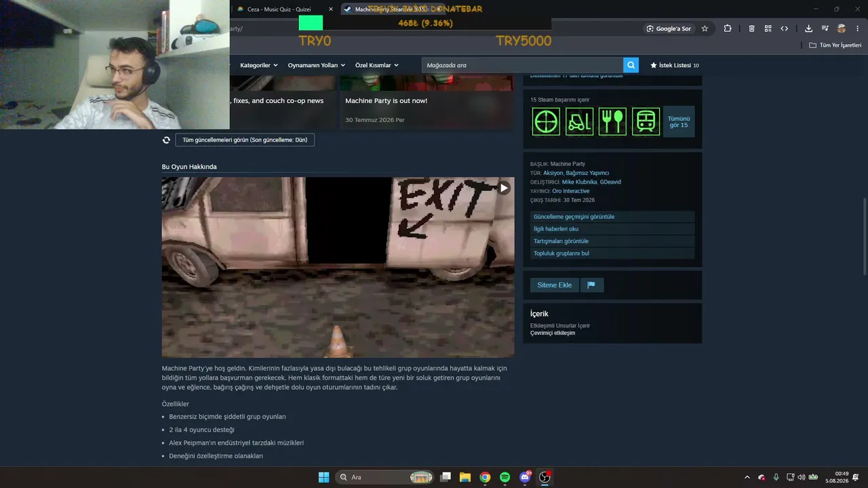Screen dimensions: 868x488
Task: Click publisher Oro Interactive link
Action: point(571,191)
